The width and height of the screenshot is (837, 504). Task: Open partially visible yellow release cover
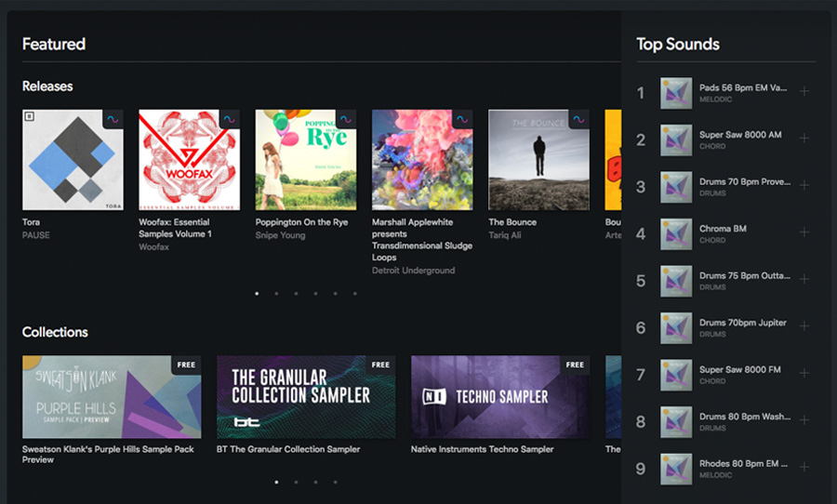613,160
